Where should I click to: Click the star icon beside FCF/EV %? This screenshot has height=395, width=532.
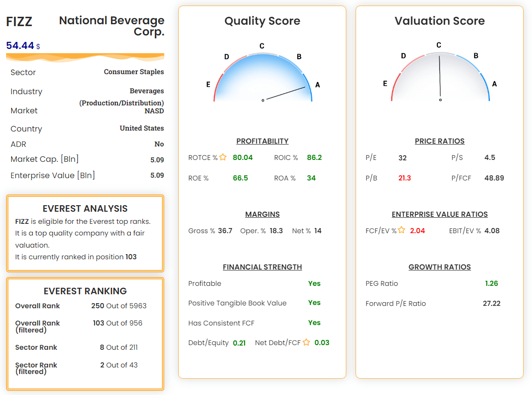[x=401, y=230]
